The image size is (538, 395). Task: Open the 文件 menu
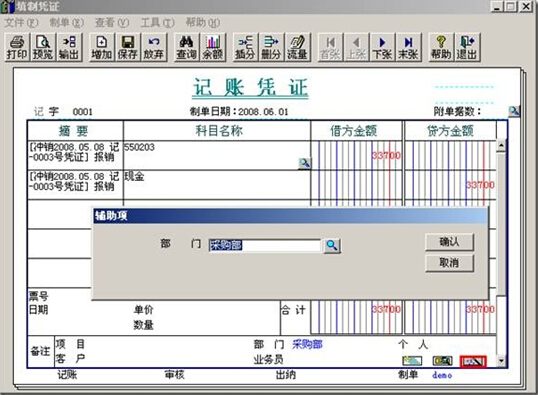pos(21,23)
